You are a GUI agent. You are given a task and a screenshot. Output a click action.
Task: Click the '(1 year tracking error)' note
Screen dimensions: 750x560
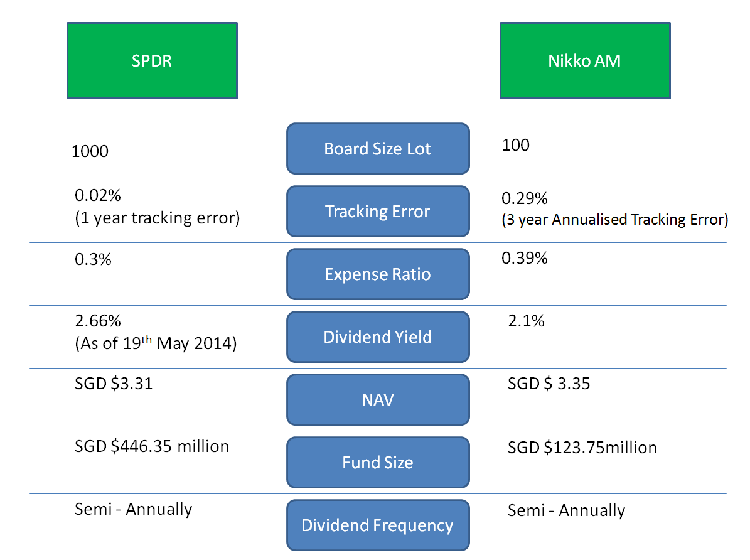(158, 218)
